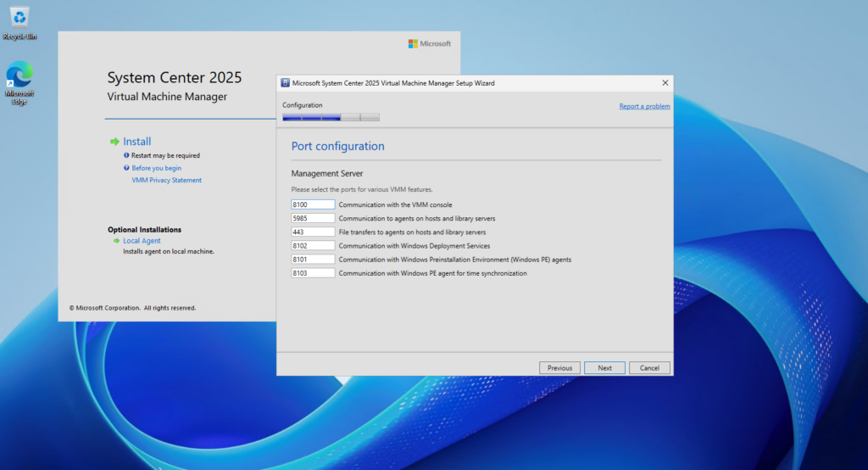The image size is (868, 470).
Task: Go to the Next wizard page
Action: click(604, 368)
